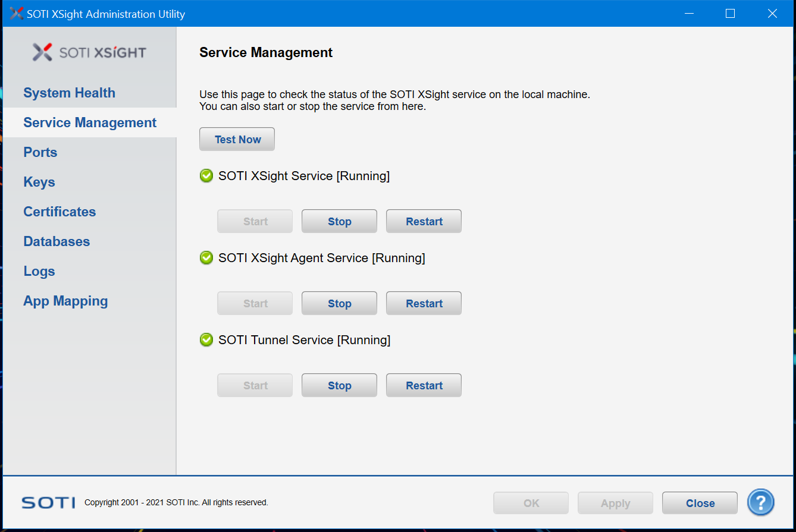Go to the Ports section

point(40,152)
